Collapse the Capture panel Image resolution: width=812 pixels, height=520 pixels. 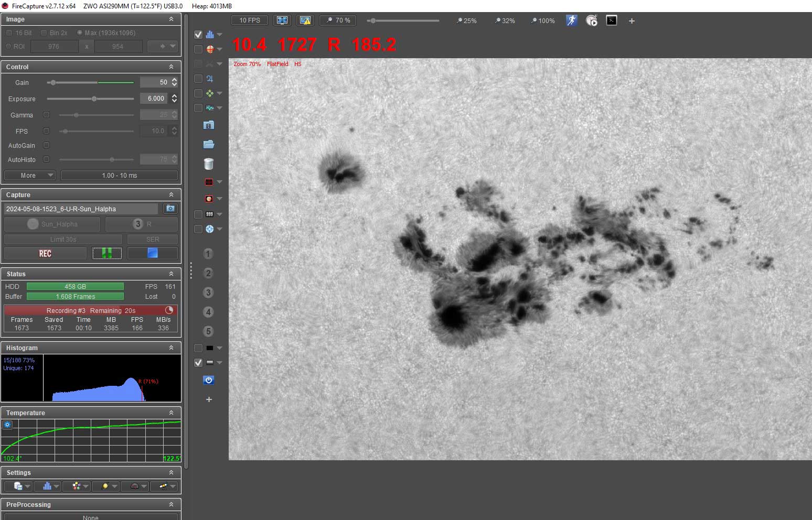(171, 195)
